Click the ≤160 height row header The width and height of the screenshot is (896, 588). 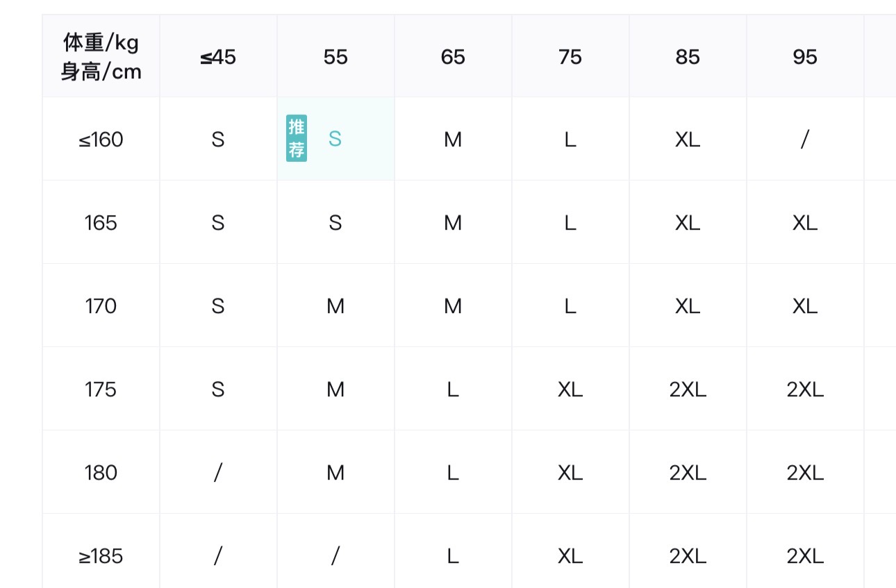pyautogui.click(x=101, y=140)
